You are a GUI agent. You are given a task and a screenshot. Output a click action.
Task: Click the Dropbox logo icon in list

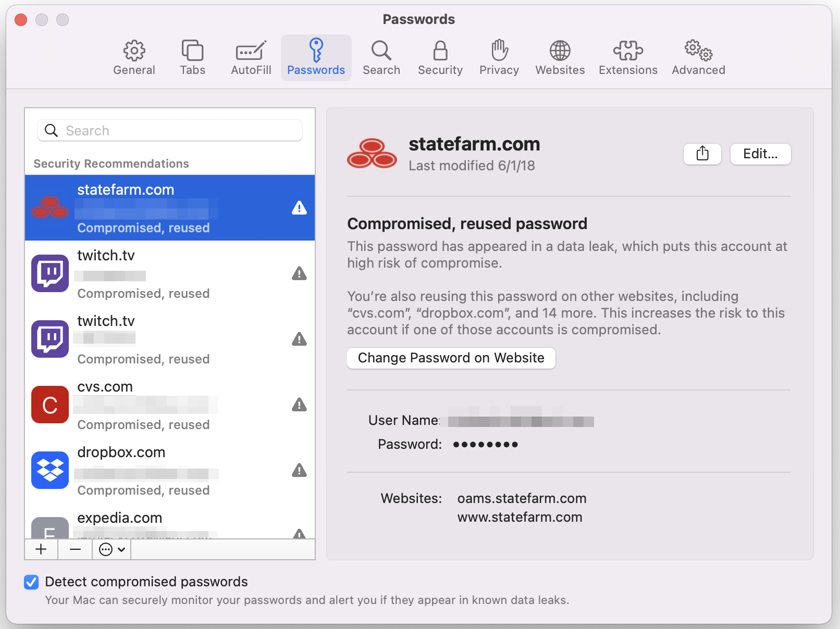[x=50, y=470]
